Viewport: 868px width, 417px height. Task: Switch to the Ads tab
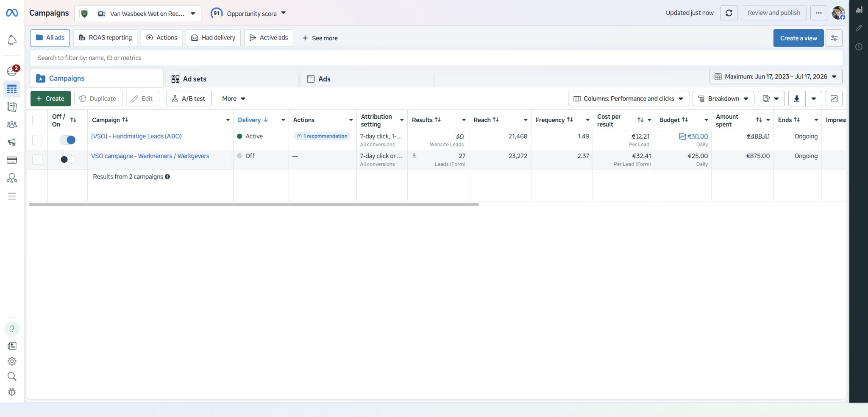367,79
